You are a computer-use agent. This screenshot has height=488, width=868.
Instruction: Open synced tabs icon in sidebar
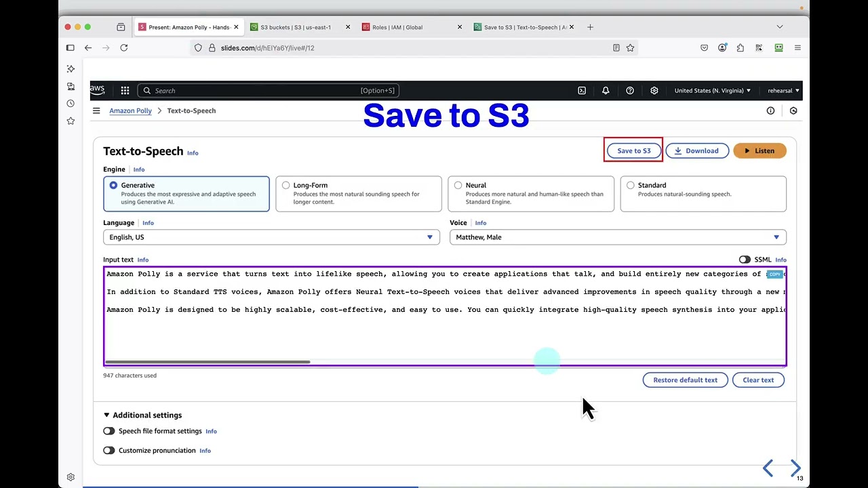click(71, 86)
